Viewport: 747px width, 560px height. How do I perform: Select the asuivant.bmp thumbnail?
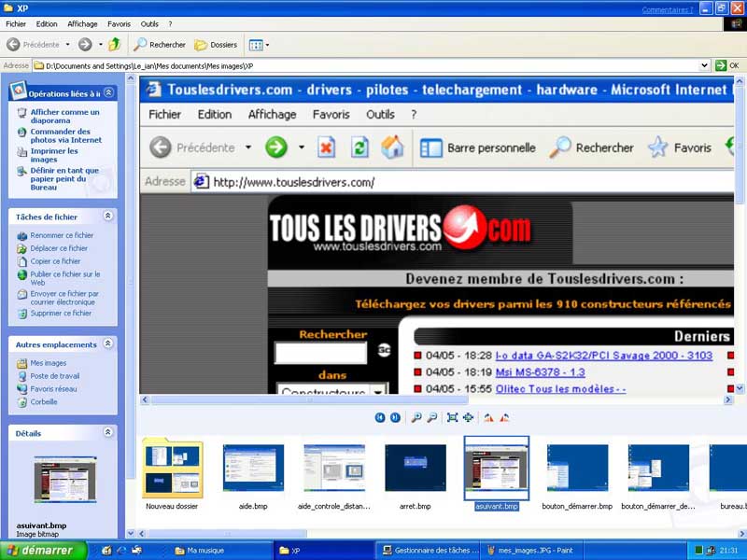pyautogui.click(x=497, y=469)
